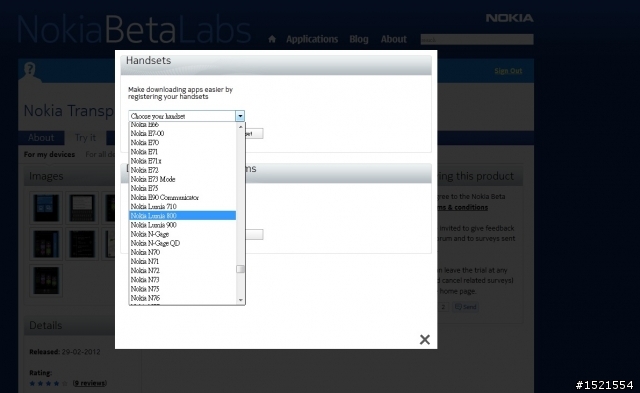Open the '9 reviews' link
The image size is (640, 393).
pos(90,383)
